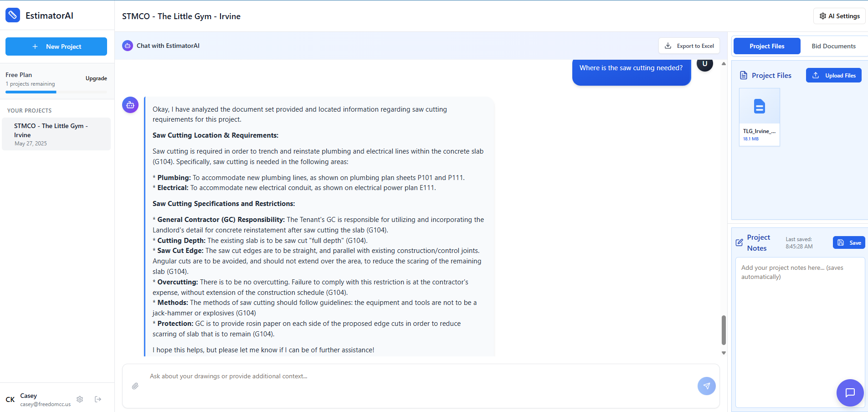This screenshot has height=412, width=868.
Task: Click the bot avatar beside the response
Action: click(130, 105)
